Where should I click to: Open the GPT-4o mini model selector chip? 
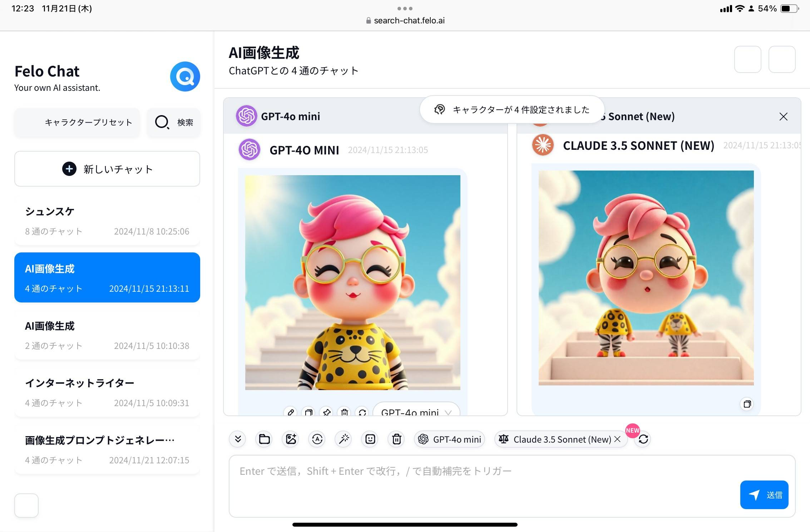point(450,439)
